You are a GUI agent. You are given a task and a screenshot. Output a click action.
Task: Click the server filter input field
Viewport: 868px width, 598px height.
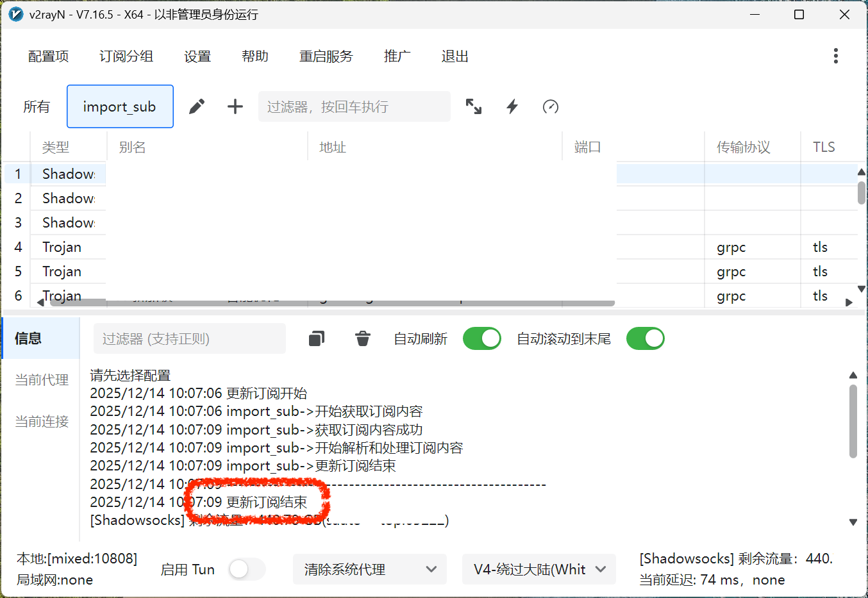355,106
